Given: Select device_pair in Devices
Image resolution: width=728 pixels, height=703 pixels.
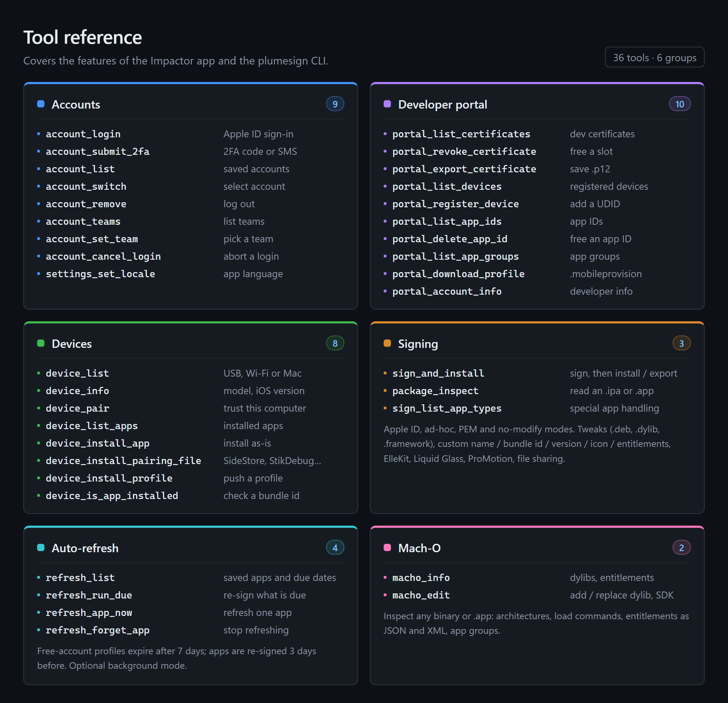Looking at the screenshot, I should coord(78,409).
